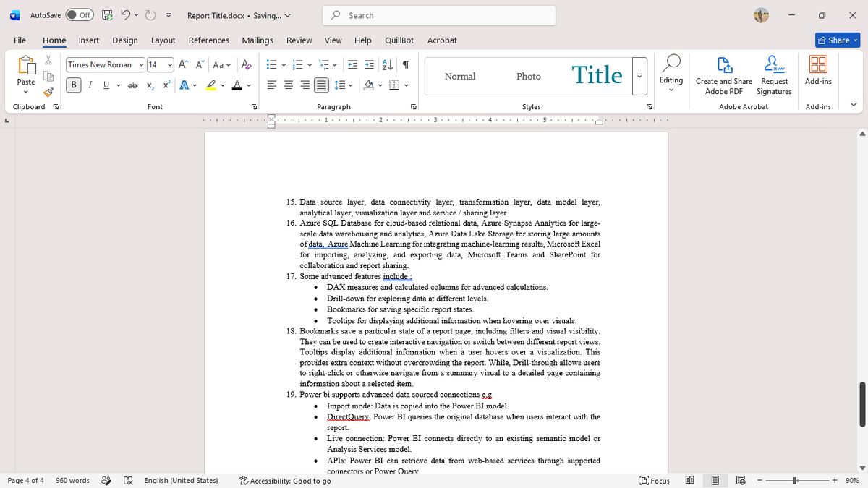Screen dimensions: 868x488
Task: Toggle the AutoSave switch
Action: tap(80, 15)
